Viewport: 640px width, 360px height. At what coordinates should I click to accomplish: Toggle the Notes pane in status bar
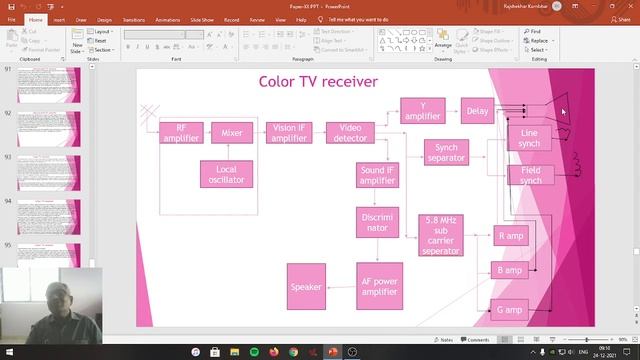[x=443, y=340]
